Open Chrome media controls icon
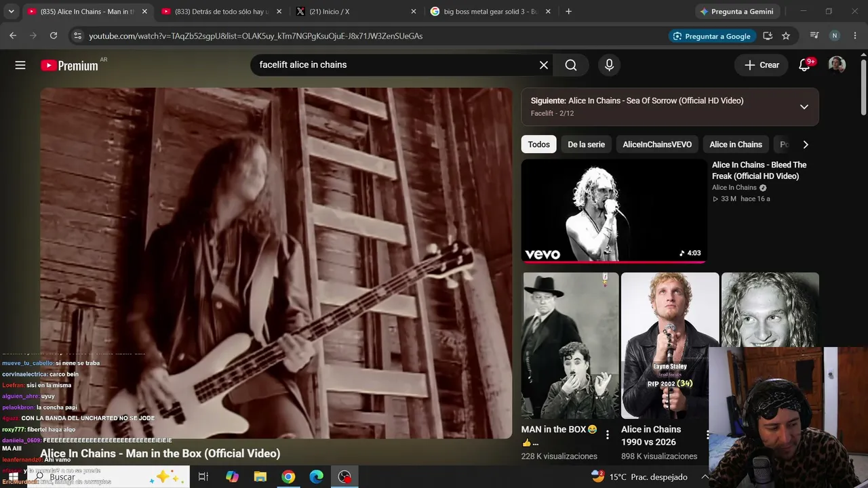 coord(814,36)
